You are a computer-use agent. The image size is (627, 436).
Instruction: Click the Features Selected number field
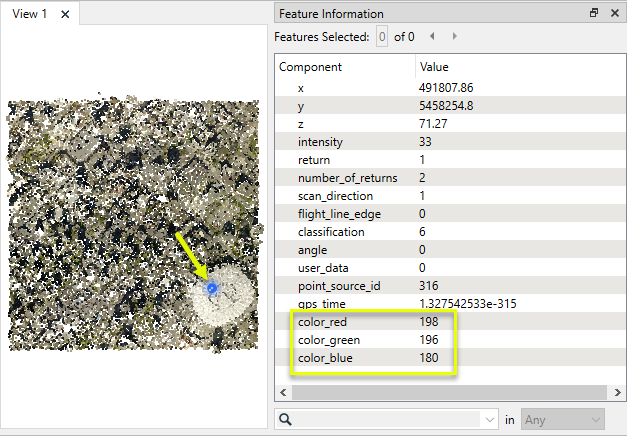pos(382,37)
